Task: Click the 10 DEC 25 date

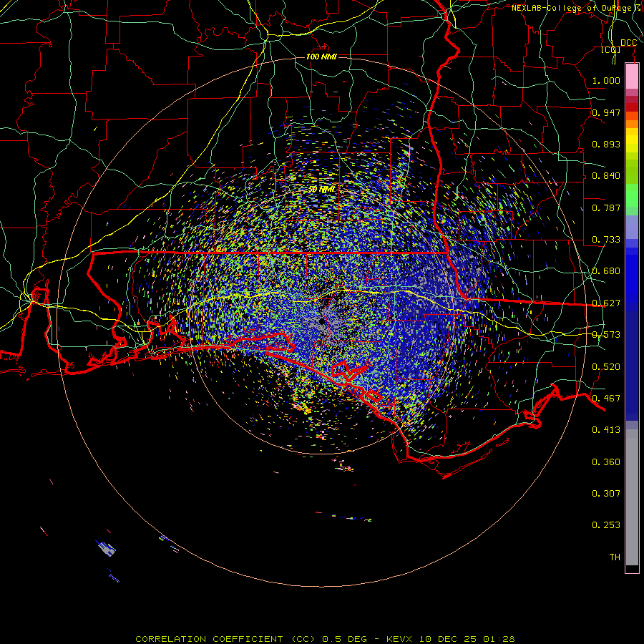Action: tap(448, 639)
